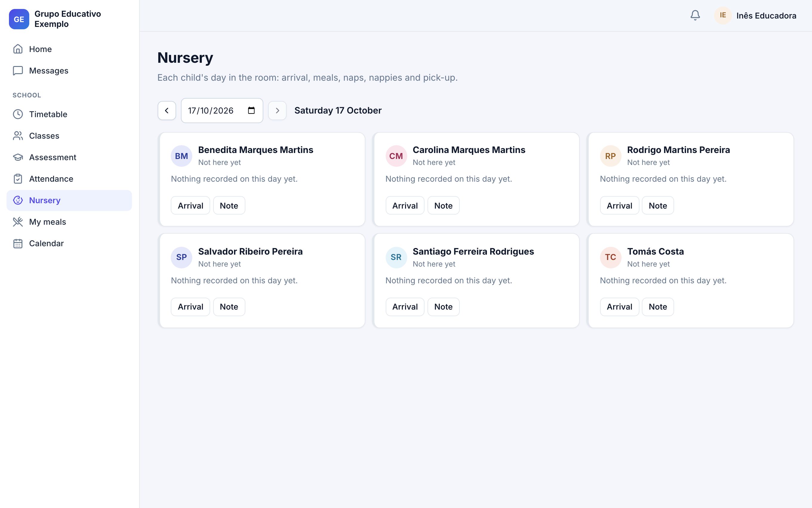Open My meals in the sidebar
Screen dimensions: 812x508
click(69, 222)
